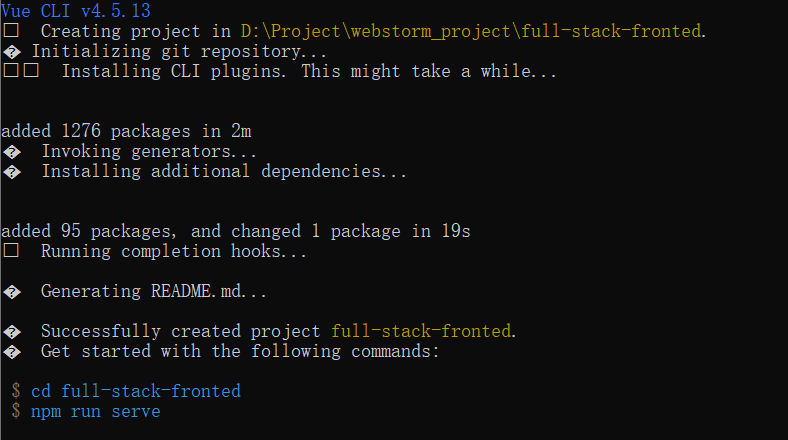
Task: Click the yellow full-stack-fronted project name in success line
Action: [x=422, y=331]
